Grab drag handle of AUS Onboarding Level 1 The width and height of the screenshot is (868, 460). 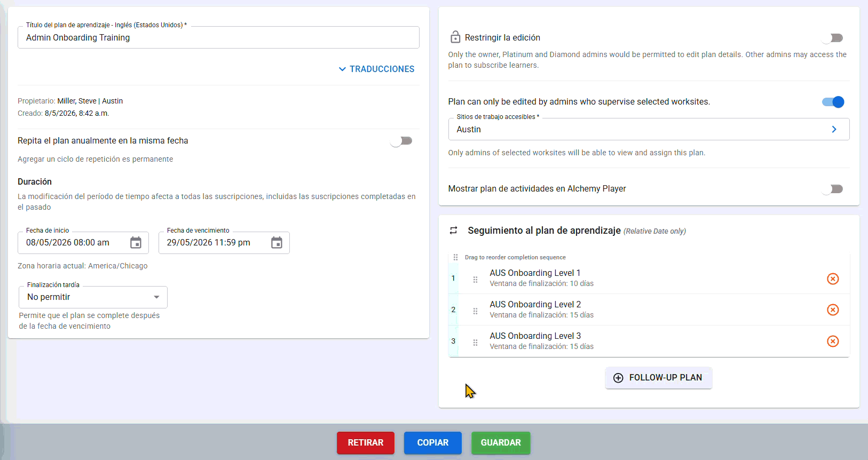coord(475,279)
